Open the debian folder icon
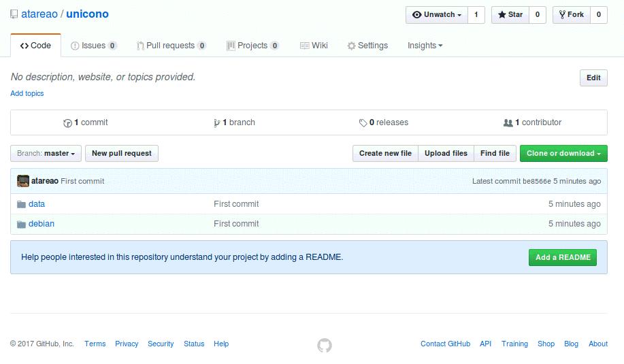624x364 pixels. [22, 225]
